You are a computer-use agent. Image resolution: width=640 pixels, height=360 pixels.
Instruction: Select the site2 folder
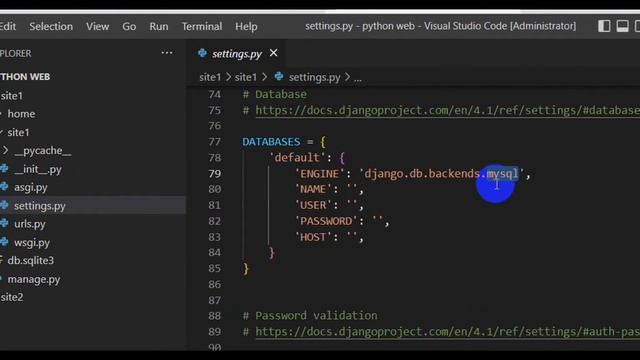[x=12, y=297]
